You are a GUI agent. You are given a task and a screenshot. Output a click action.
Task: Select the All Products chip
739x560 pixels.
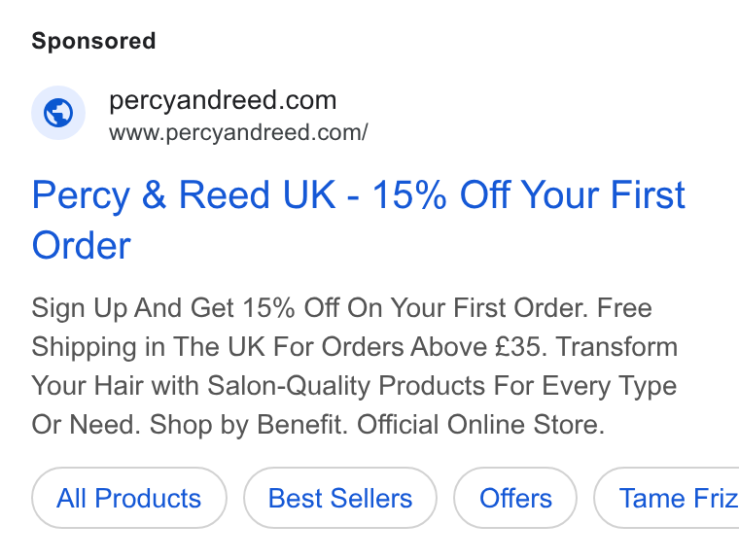pyautogui.click(x=129, y=498)
